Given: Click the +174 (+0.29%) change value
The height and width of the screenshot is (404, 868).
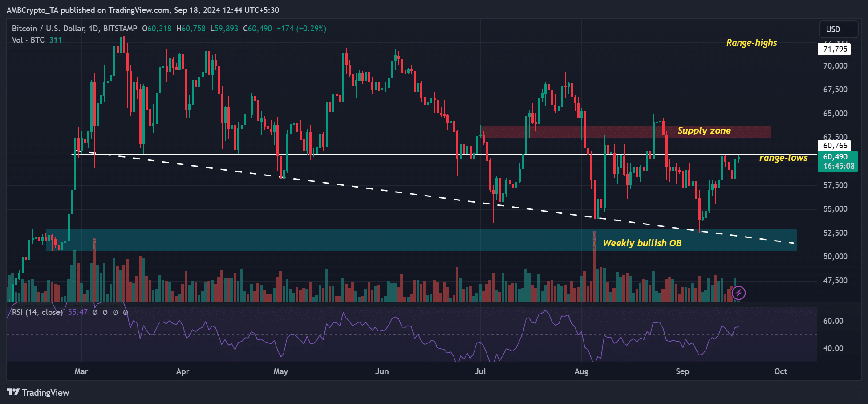Looking at the screenshot, I should click(301, 29).
